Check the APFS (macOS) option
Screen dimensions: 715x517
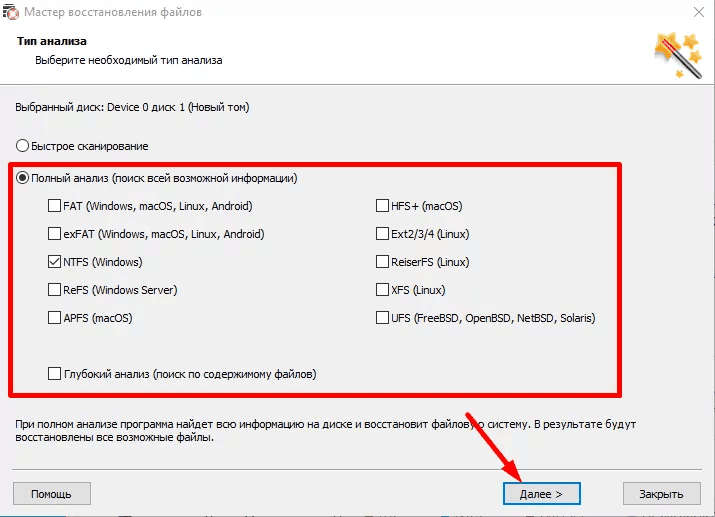pos(55,319)
